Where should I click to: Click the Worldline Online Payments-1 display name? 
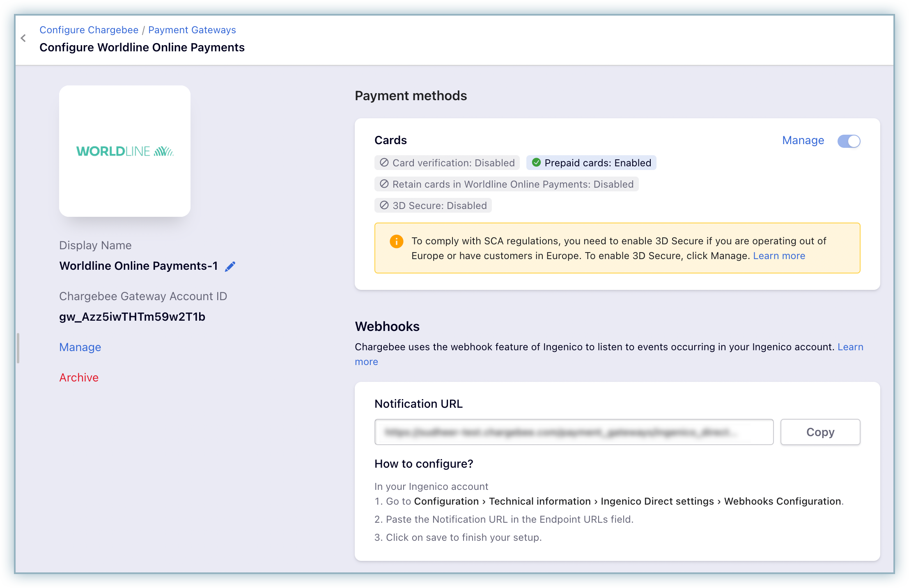click(x=139, y=266)
